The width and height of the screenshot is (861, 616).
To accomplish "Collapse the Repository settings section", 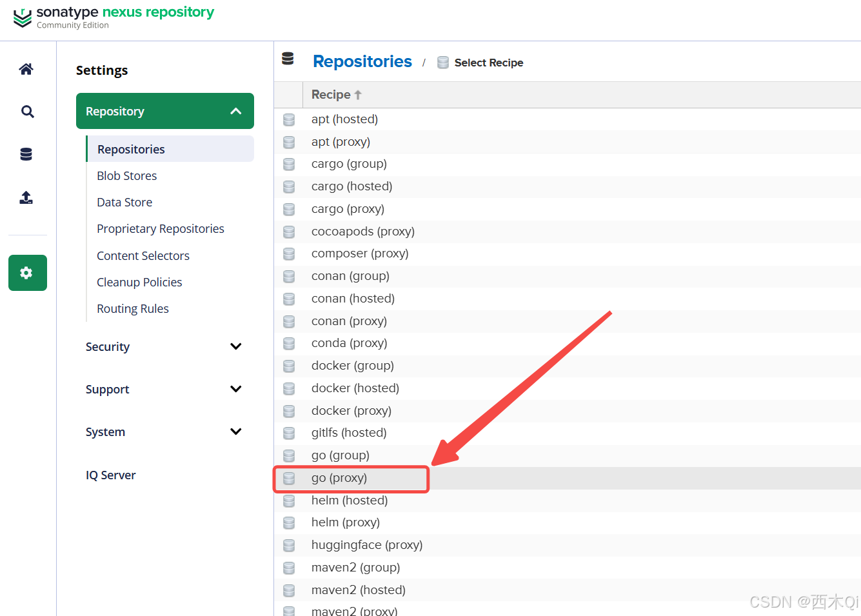I will point(165,111).
